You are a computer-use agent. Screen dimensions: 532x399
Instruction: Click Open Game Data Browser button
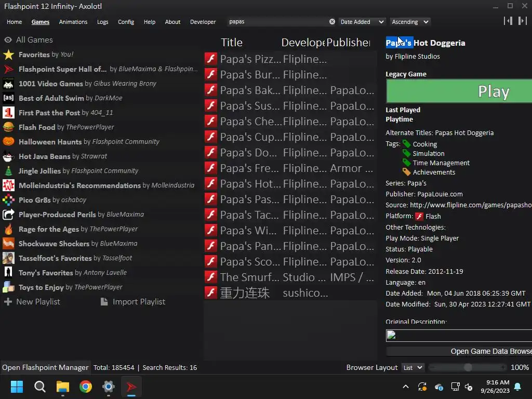click(x=459, y=352)
